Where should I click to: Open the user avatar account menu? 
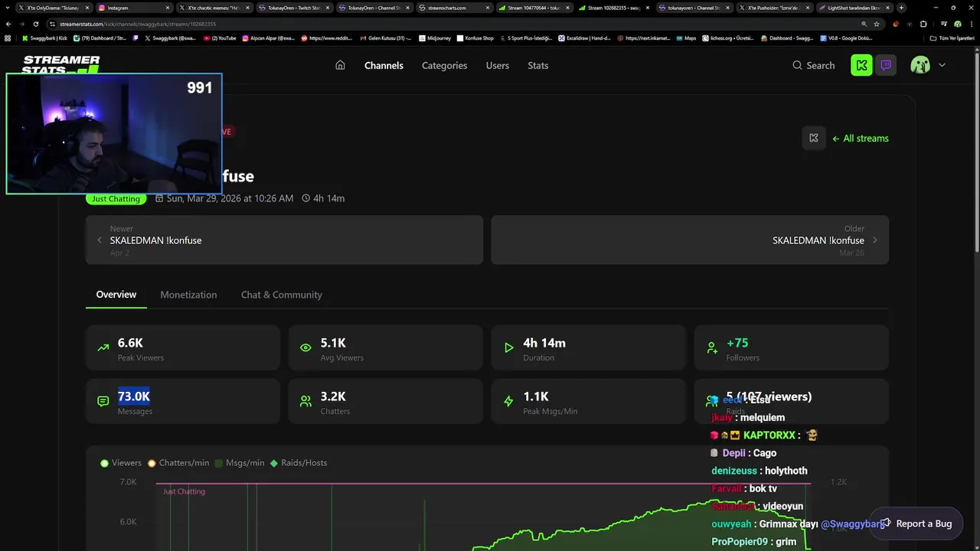pos(928,65)
